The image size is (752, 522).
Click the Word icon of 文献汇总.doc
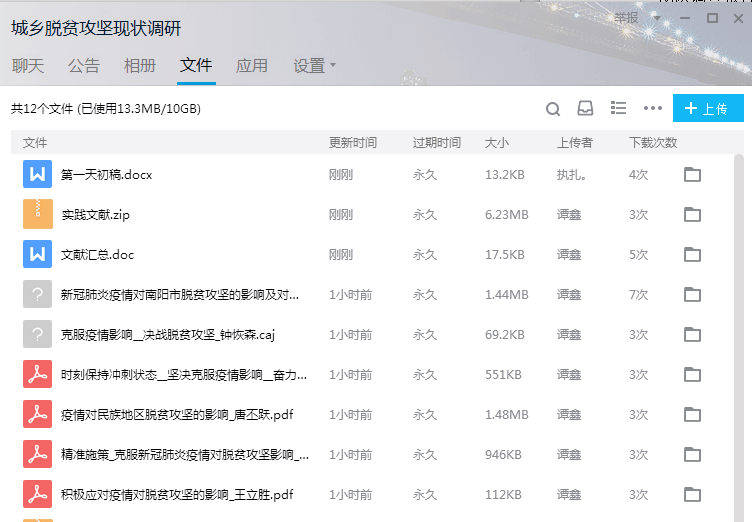pyautogui.click(x=37, y=255)
